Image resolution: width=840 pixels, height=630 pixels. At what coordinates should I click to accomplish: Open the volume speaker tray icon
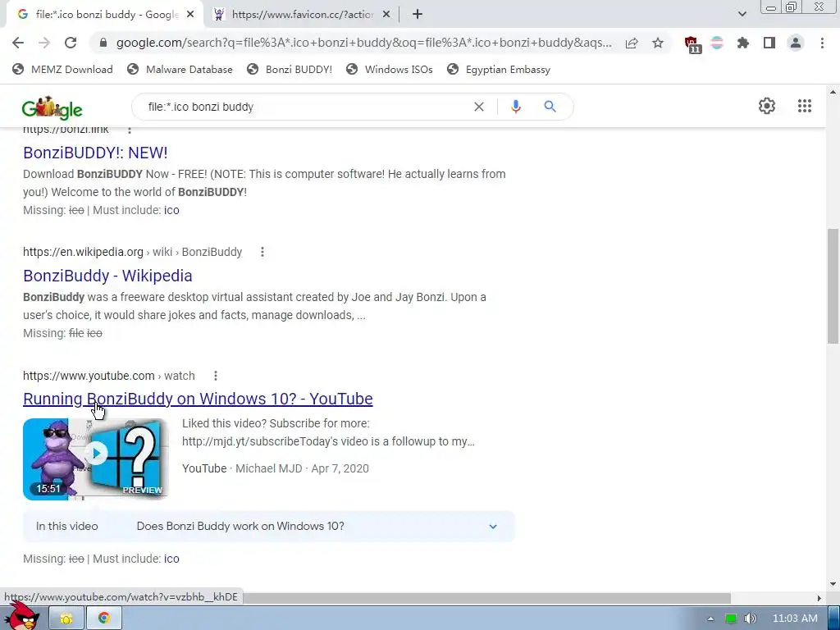(x=751, y=619)
